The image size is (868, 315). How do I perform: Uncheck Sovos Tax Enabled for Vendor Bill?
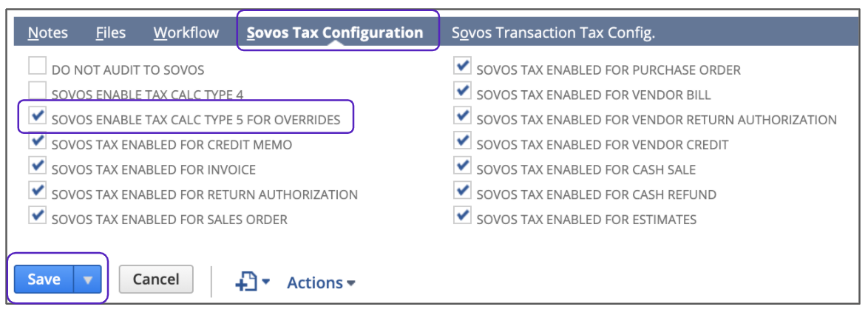pos(462,92)
